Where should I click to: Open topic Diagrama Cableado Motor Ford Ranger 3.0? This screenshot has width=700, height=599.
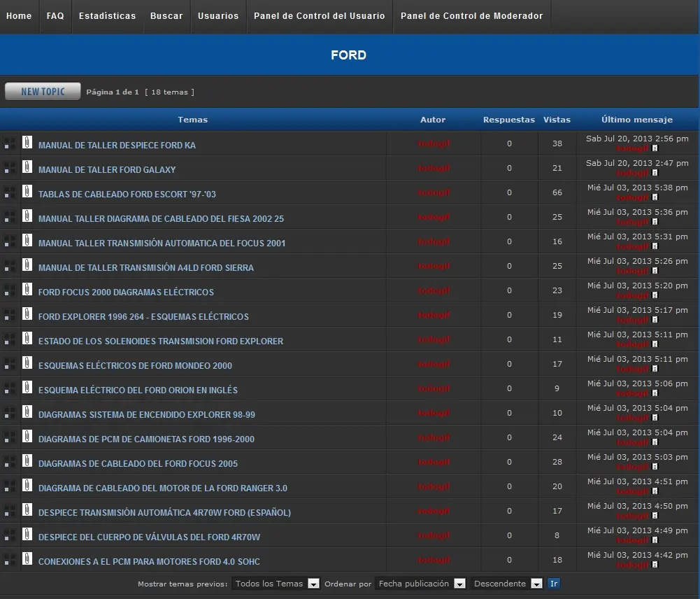pyautogui.click(x=163, y=488)
